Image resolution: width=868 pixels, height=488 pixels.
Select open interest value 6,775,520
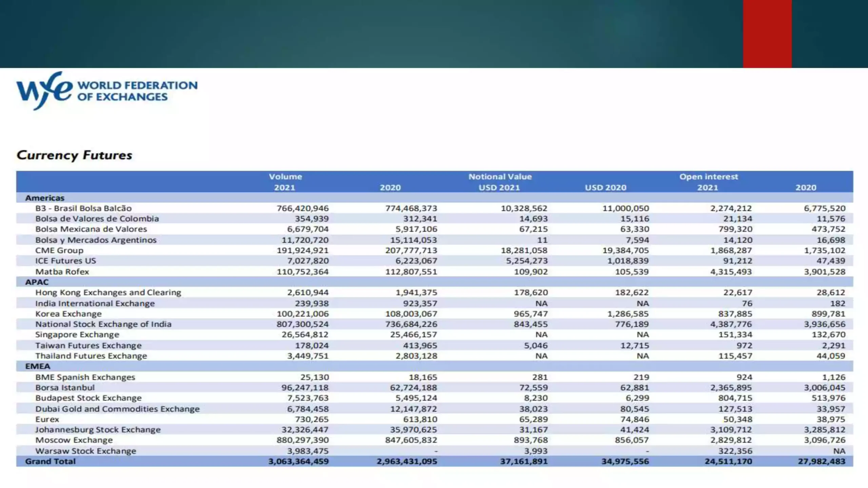pos(825,208)
